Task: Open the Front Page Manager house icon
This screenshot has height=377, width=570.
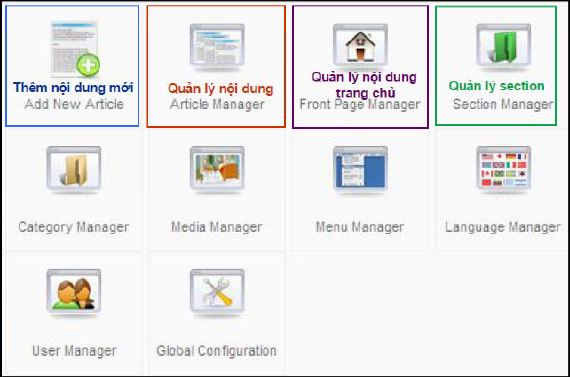Action: pos(360,45)
